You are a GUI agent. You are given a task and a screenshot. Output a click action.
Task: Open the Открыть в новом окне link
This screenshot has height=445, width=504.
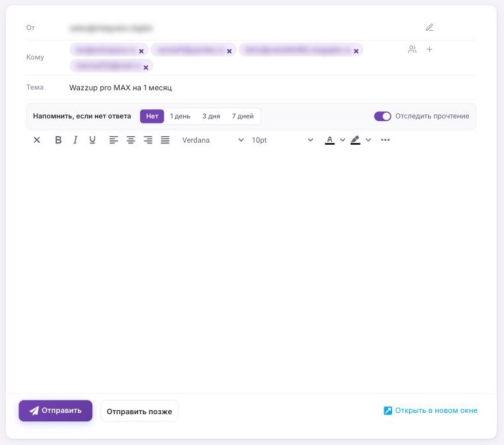coord(431,410)
